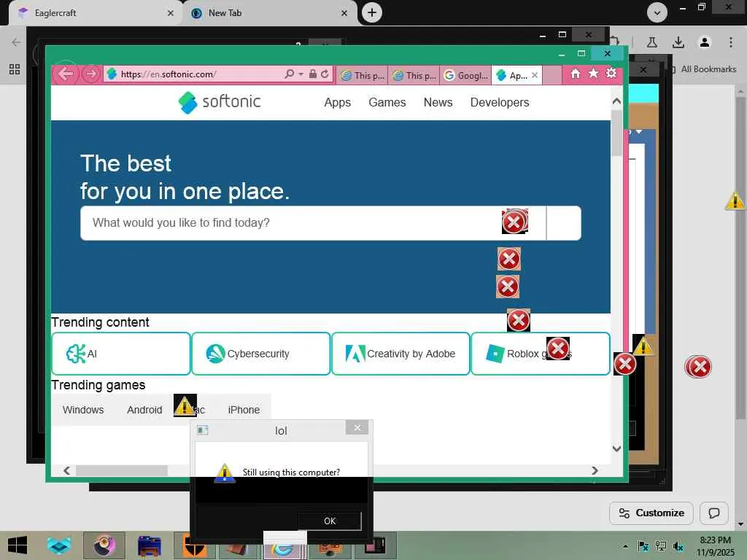The image size is (747, 560).
Task: Open the Roblox games trending card
Action: [x=541, y=354]
